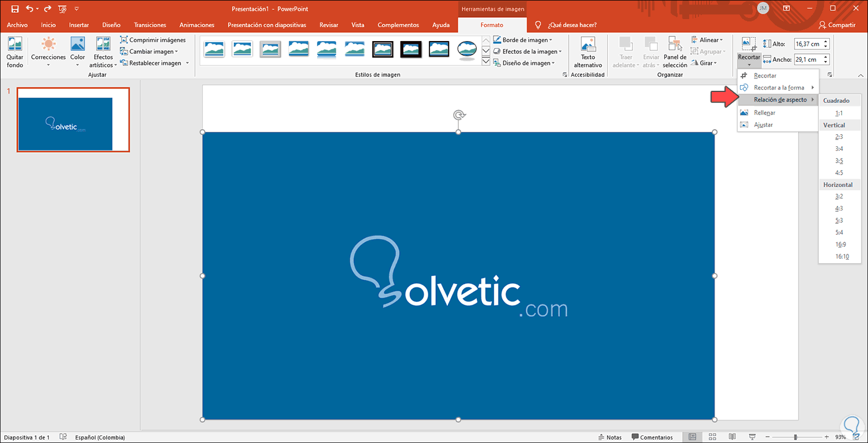The height and width of the screenshot is (443, 868).
Task: Increase the Alto value with the up arrow
Action: point(826,42)
